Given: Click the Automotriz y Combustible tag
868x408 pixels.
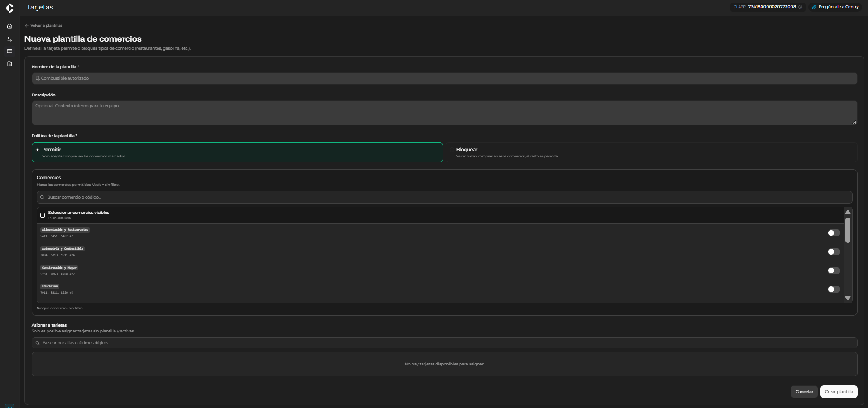Looking at the screenshot, I should pos(62,249).
